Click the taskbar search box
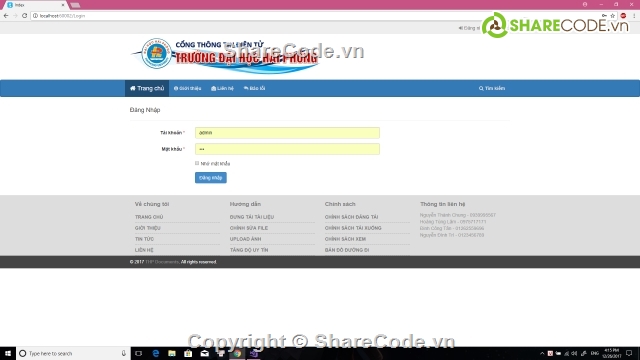640x360 pixels. tap(73, 353)
